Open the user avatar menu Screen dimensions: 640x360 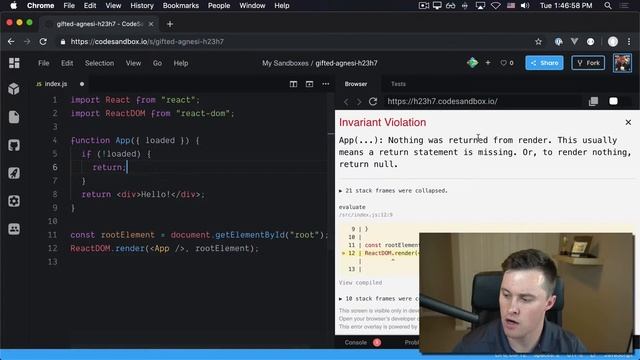[622, 63]
